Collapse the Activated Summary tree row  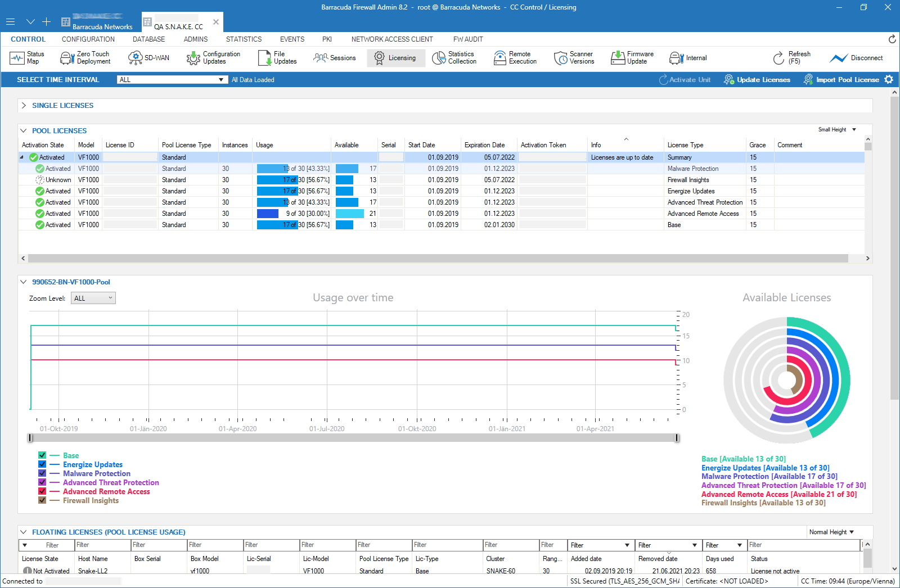(x=22, y=157)
